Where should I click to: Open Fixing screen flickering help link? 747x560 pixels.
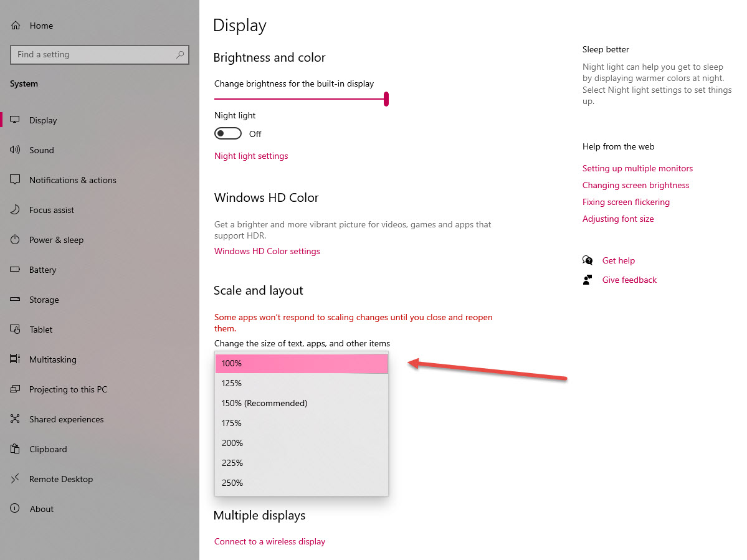[626, 202]
